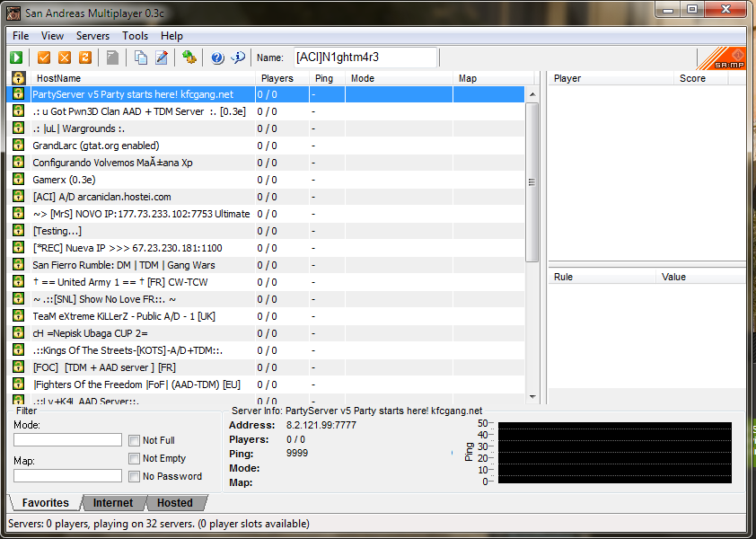Click the About info bubble icon
756x539 pixels.
click(x=238, y=57)
